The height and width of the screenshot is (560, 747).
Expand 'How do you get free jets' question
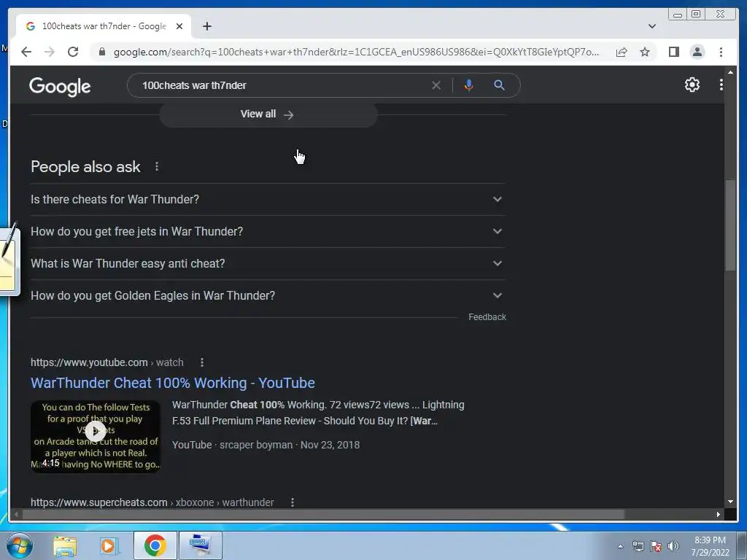[268, 231]
